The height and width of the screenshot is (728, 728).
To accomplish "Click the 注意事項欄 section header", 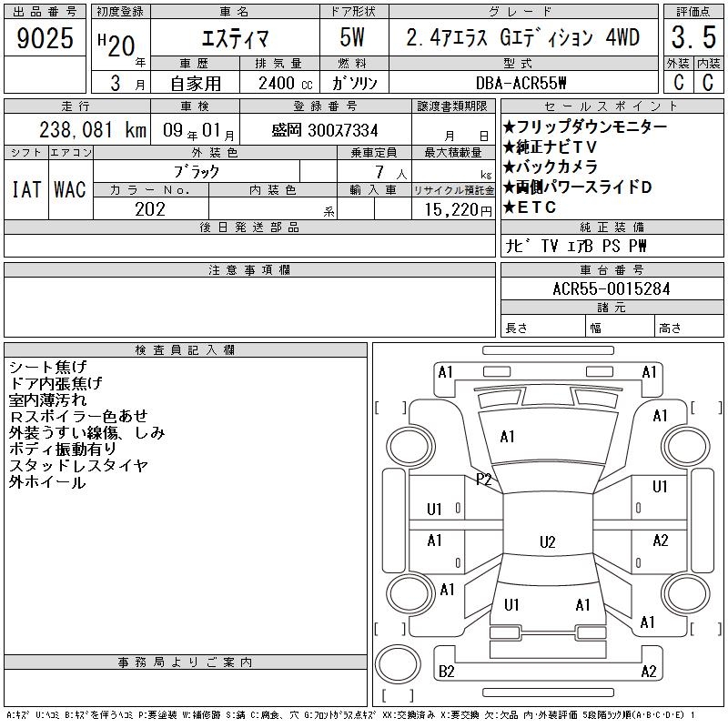I will tap(249, 270).
